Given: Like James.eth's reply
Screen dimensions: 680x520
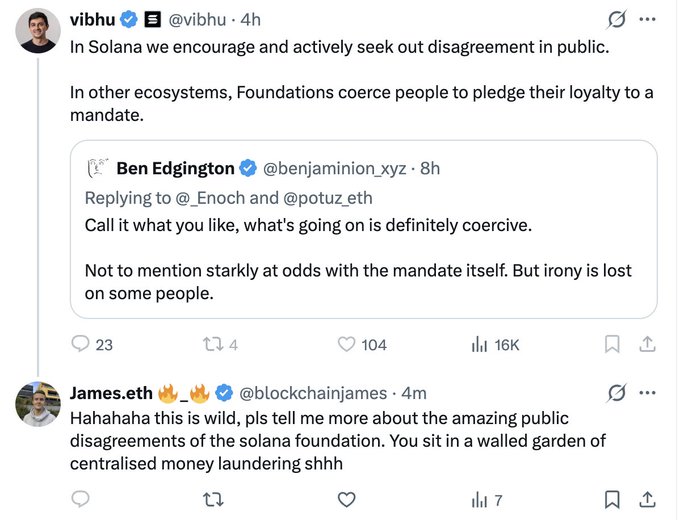Looking at the screenshot, I should coord(347,498).
